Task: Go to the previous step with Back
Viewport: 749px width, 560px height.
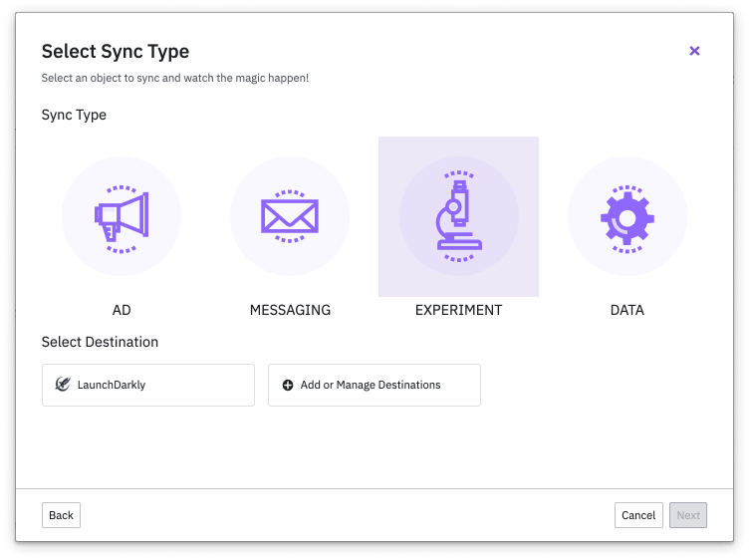Action: pos(61,515)
